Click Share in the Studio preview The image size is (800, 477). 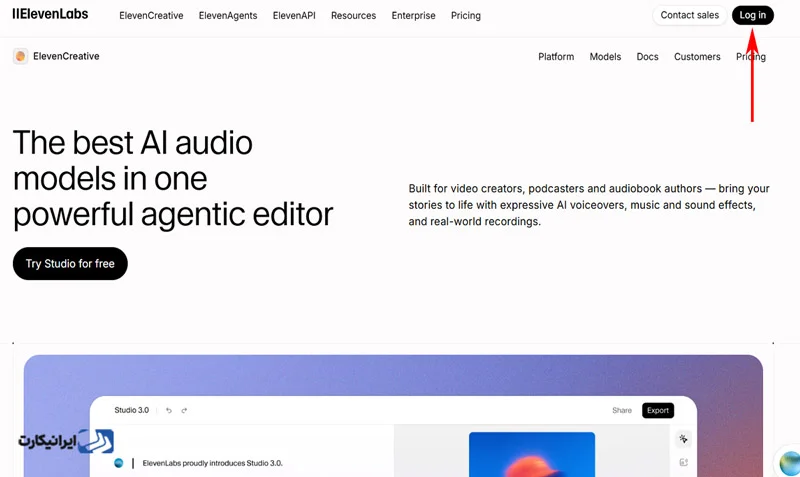[x=622, y=411]
